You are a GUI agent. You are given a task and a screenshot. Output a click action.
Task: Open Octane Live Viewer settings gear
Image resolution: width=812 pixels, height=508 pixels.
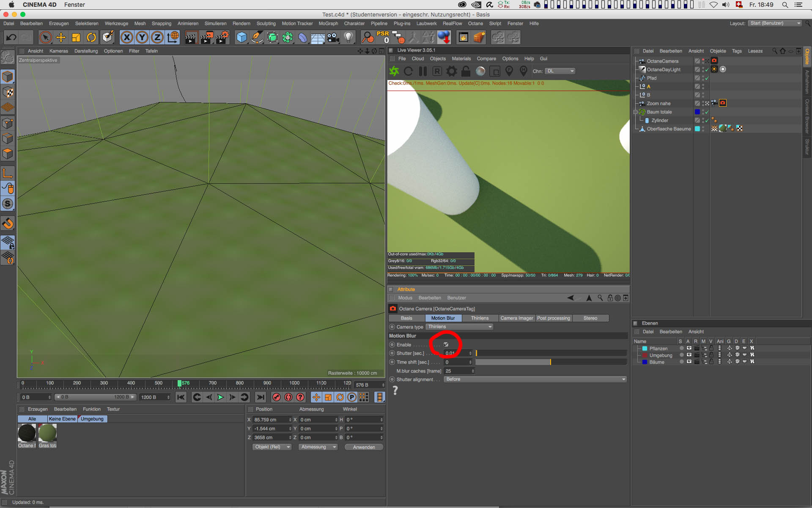(x=452, y=71)
